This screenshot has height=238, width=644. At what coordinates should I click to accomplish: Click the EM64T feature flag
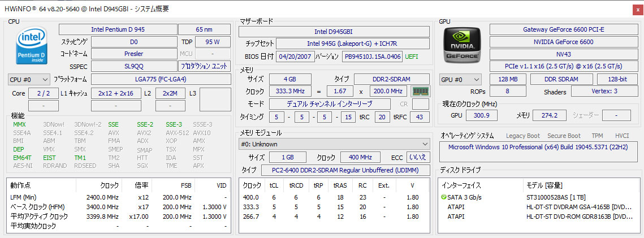click(x=21, y=158)
